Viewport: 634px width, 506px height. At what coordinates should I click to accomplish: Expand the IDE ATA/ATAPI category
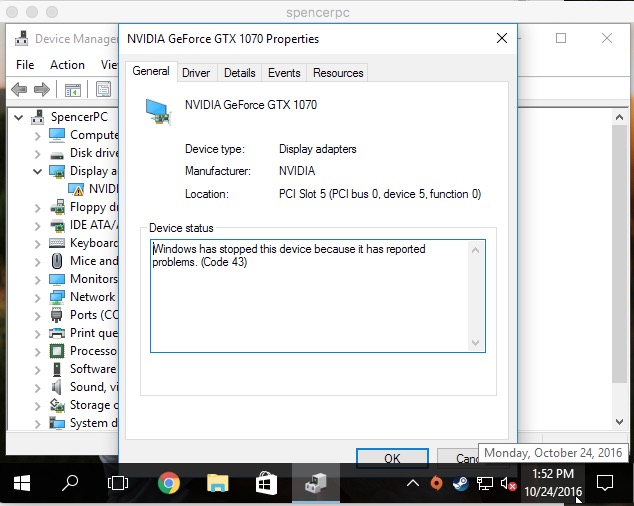pyautogui.click(x=38, y=226)
